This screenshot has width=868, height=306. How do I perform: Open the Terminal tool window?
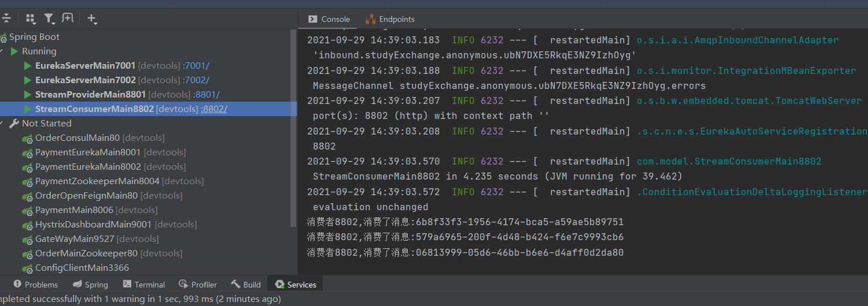143,285
